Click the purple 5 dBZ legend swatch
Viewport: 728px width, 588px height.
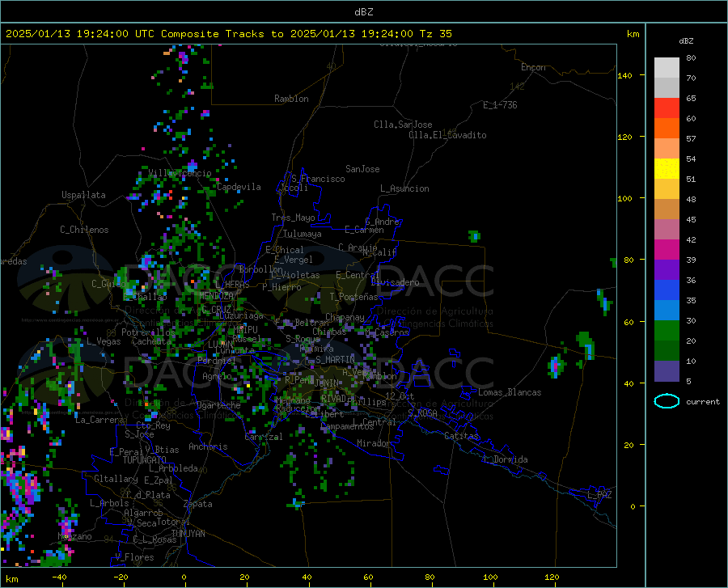[x=667, y=370]
